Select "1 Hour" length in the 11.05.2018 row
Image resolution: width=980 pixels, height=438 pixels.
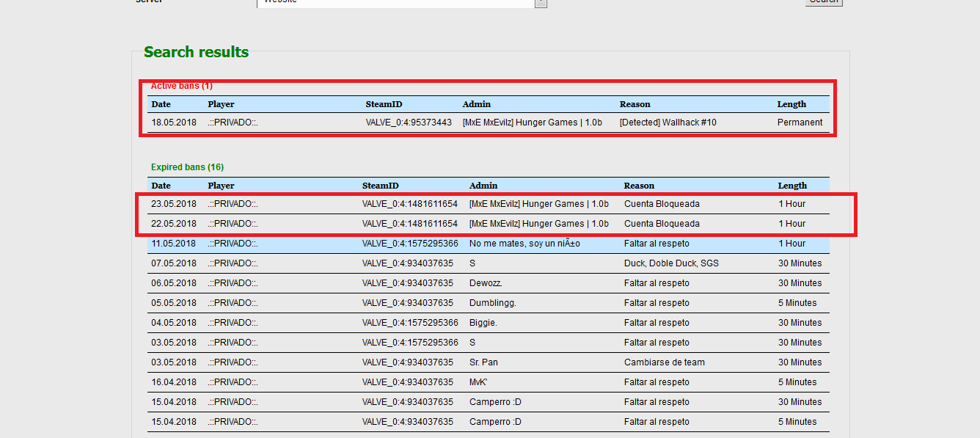point(792,244)
